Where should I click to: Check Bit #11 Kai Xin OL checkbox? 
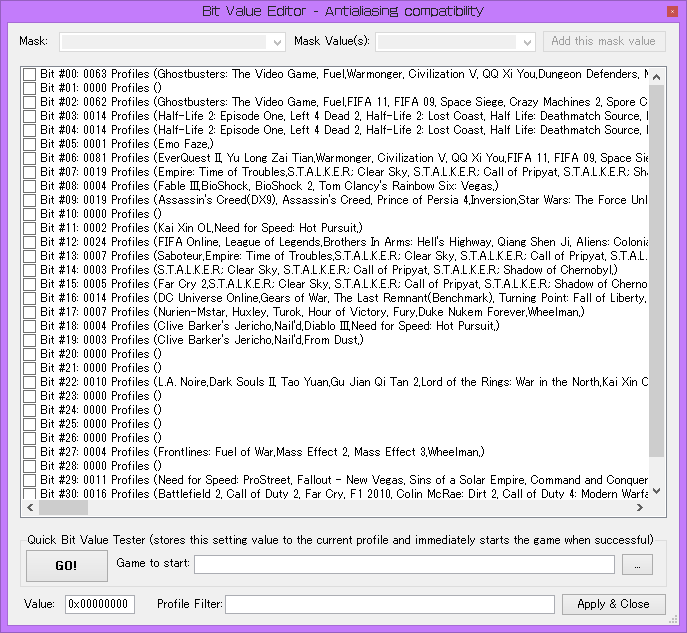[x=29, y=228]
